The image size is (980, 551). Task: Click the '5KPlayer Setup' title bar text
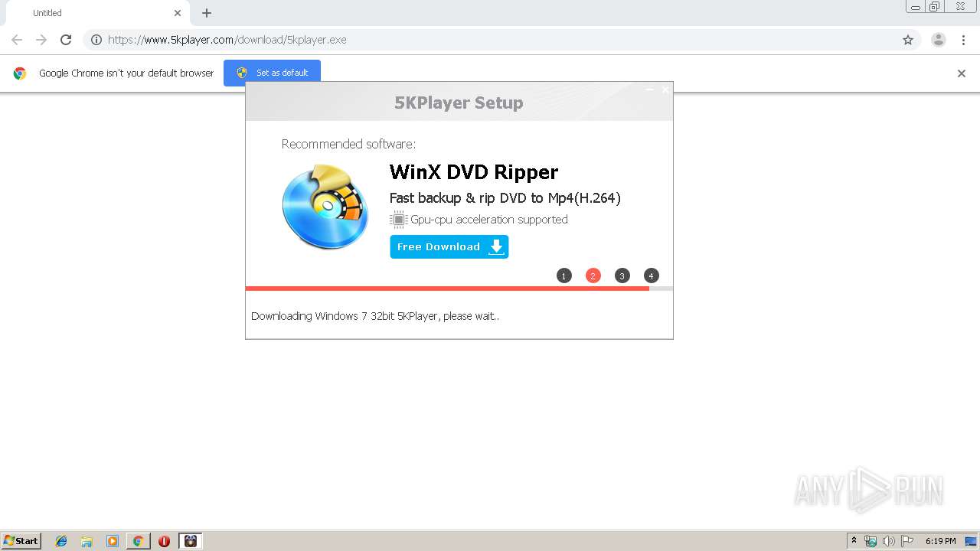point(459,103)
